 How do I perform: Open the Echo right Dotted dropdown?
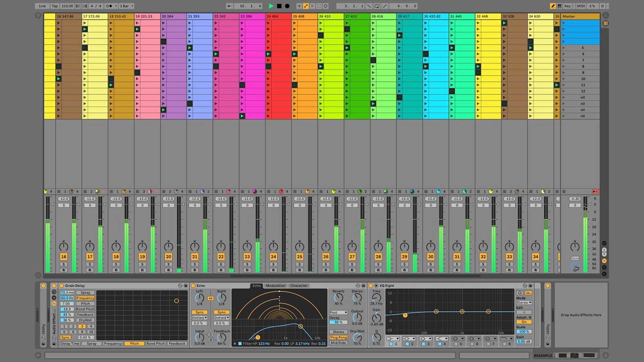pyautogui.click(x=222, y=318)
